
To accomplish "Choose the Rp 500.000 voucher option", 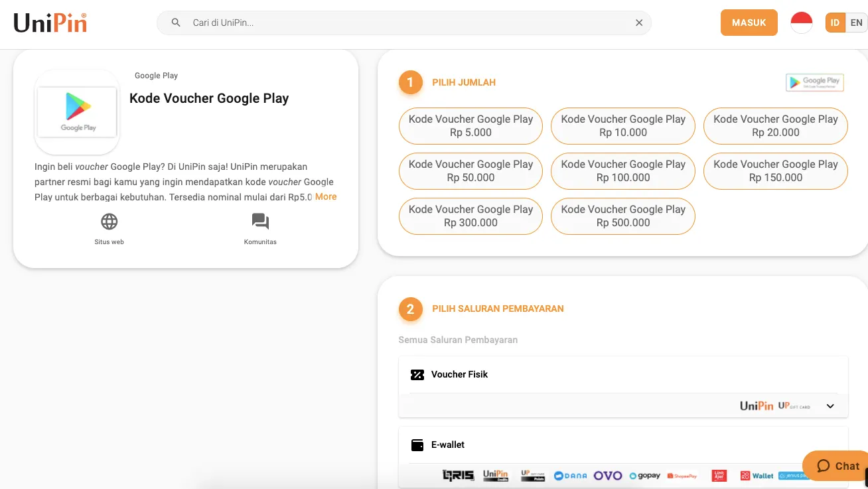I will 622,216.
